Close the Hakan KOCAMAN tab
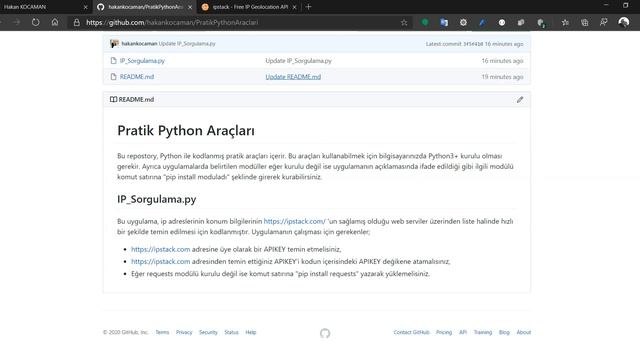640x360 pixels. [x=85, y=7]
